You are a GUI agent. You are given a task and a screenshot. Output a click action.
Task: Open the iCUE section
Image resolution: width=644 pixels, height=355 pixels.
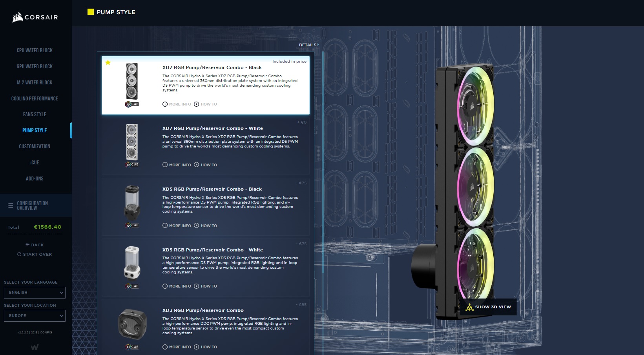point(35,162)
